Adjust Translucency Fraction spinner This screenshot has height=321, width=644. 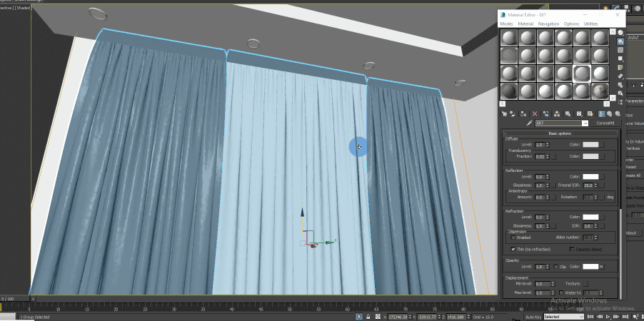point(548,156)
